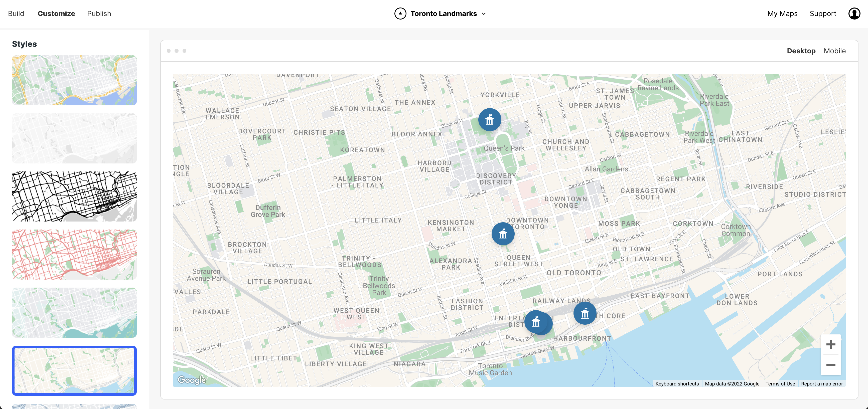Expand the Toronto Landmarks project dropdown
Viewport: 868px width, 409px height.
[x=484, y=14]
